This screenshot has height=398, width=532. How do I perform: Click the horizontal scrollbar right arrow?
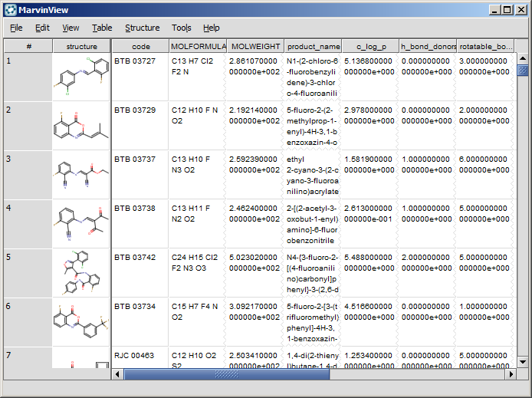tap(510, 374)
